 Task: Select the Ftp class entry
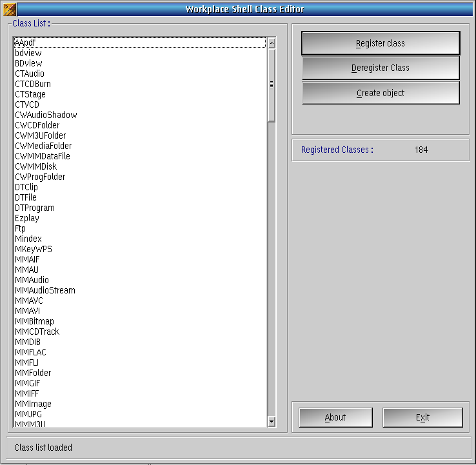click(x=140, y=228)
